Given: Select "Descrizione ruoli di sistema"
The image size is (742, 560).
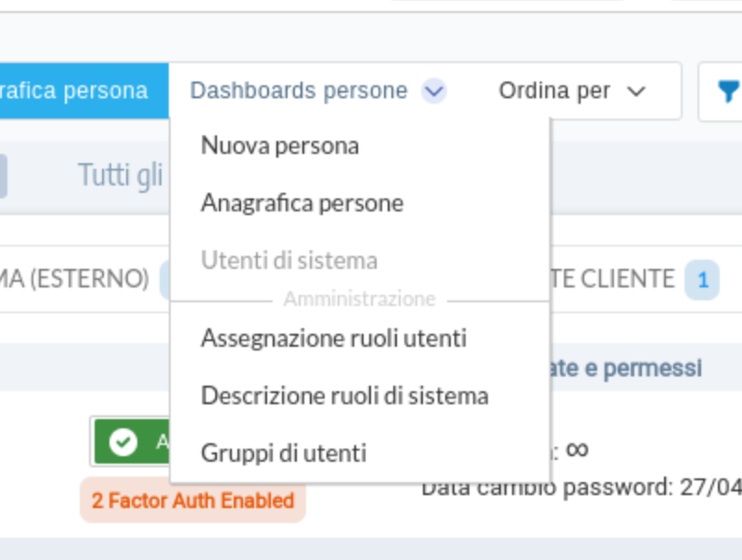Looking at the screenshot, I should 345,395.
